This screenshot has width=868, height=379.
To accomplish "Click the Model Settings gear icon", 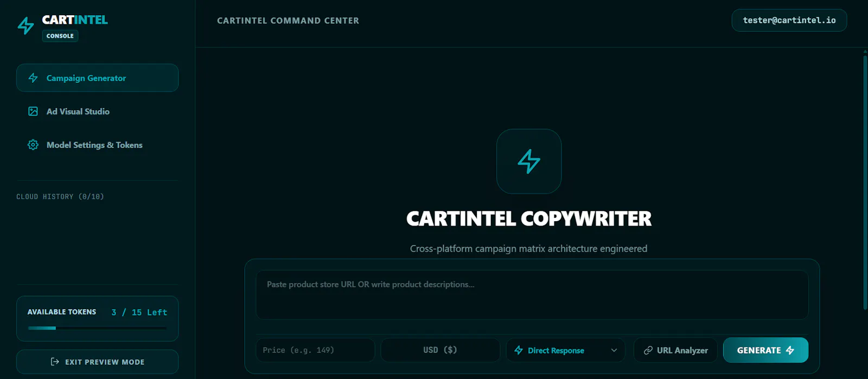I will click(33, 145).
